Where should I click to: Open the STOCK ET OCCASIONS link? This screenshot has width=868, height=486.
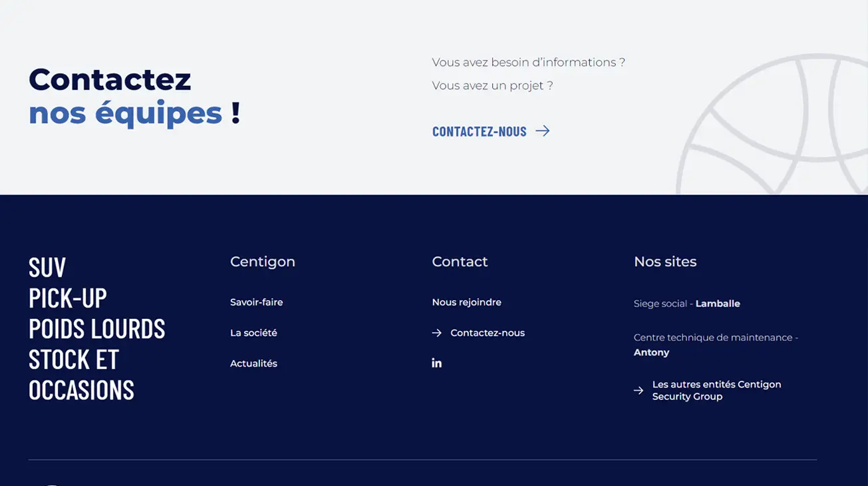pos(81,375)
